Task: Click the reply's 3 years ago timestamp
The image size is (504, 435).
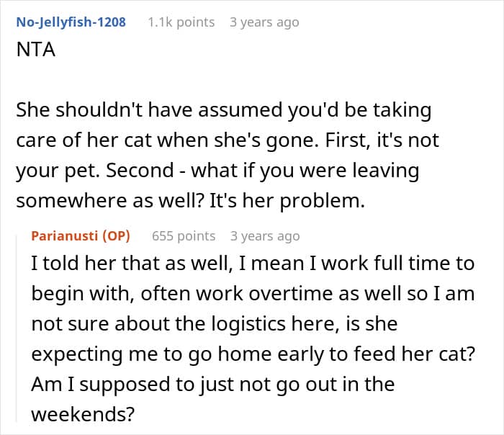Action: (x=264, y=236)
